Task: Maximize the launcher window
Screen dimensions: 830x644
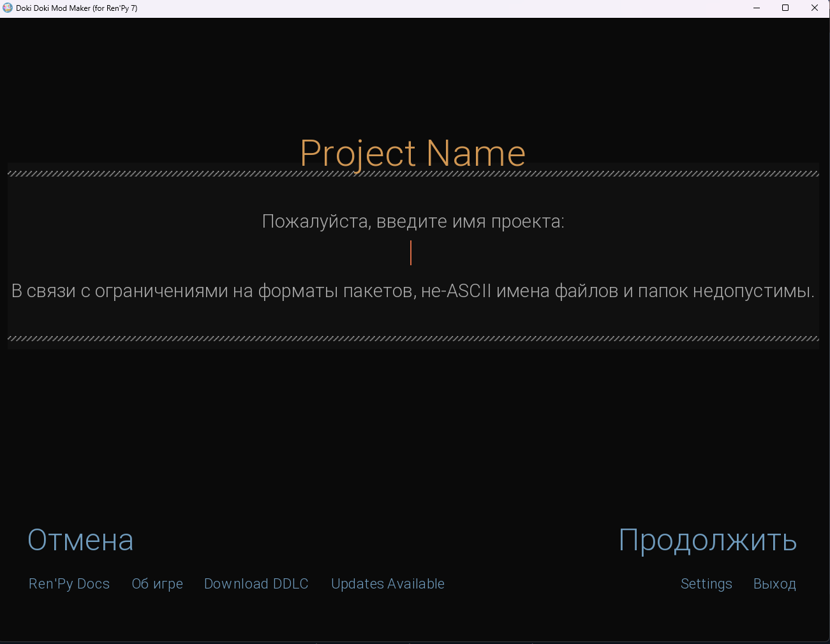Action: pyautogui.click(x=785, y=8)
